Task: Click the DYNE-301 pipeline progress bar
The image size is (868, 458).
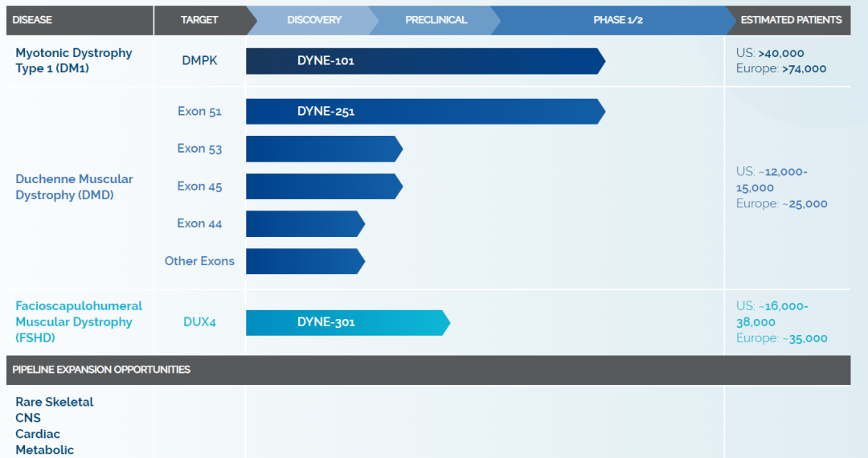Action: coord(348,322)
